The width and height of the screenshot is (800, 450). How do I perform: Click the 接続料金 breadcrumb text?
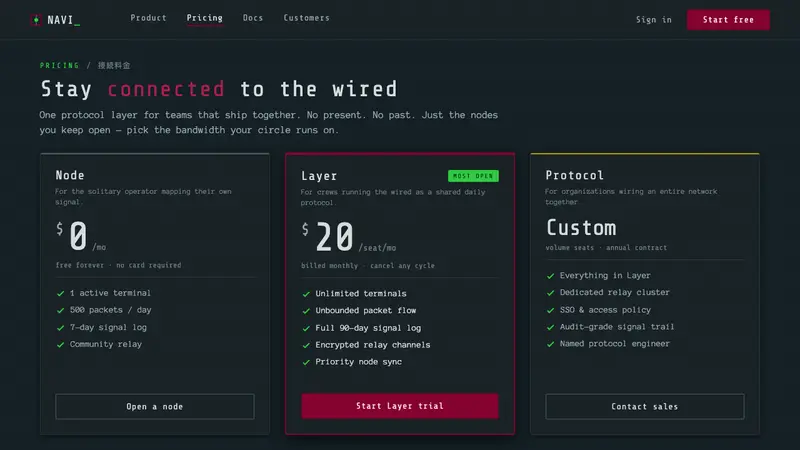click(114, 65)
